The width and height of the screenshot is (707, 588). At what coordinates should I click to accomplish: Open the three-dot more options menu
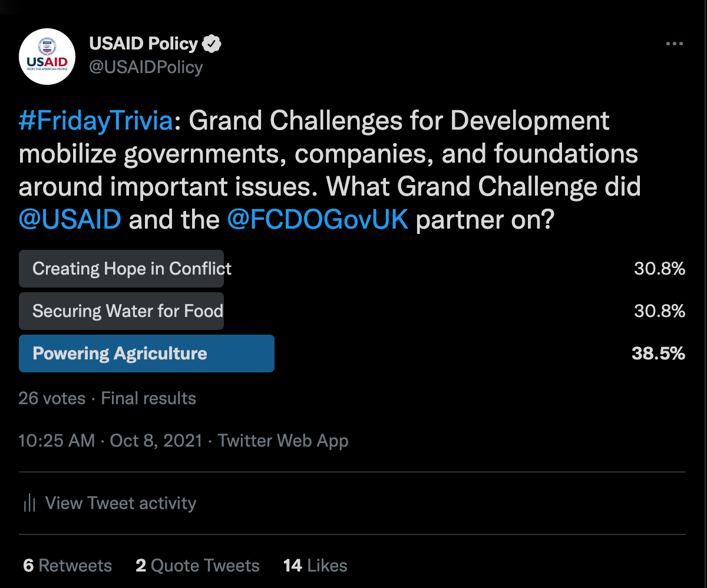(675, 44)
